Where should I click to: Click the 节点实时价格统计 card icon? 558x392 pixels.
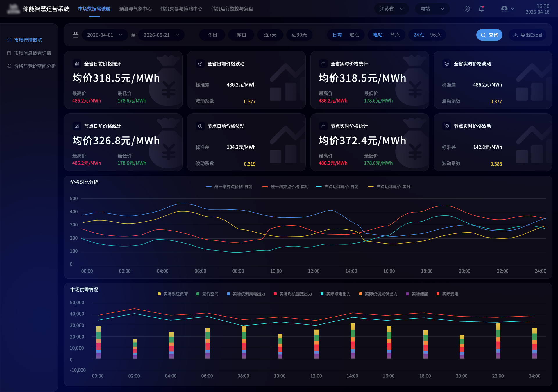323,126
